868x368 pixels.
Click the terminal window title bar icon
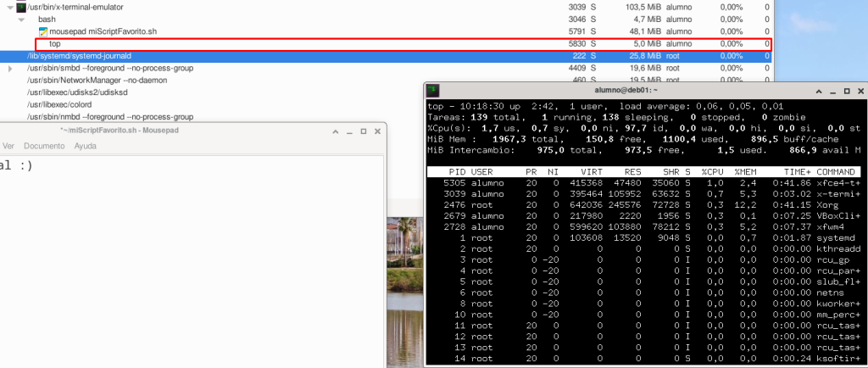432,89
